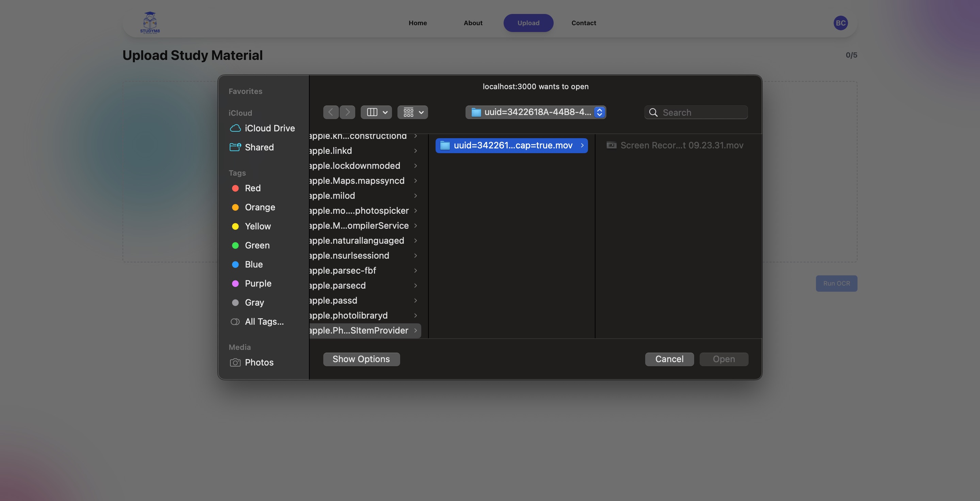980x501 pixels.
Task: Click the iCloud Drive cloud icon
Action: tap(235, 128)
